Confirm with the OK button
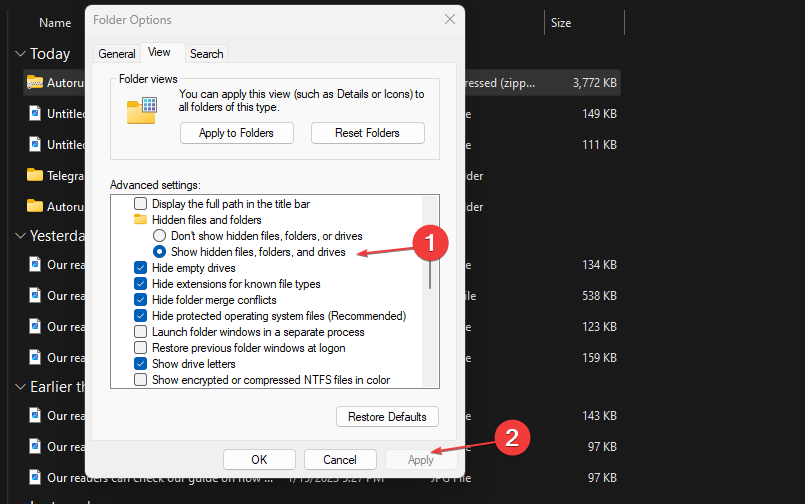The width and height of the screenshot is (805, 504). 259,459
